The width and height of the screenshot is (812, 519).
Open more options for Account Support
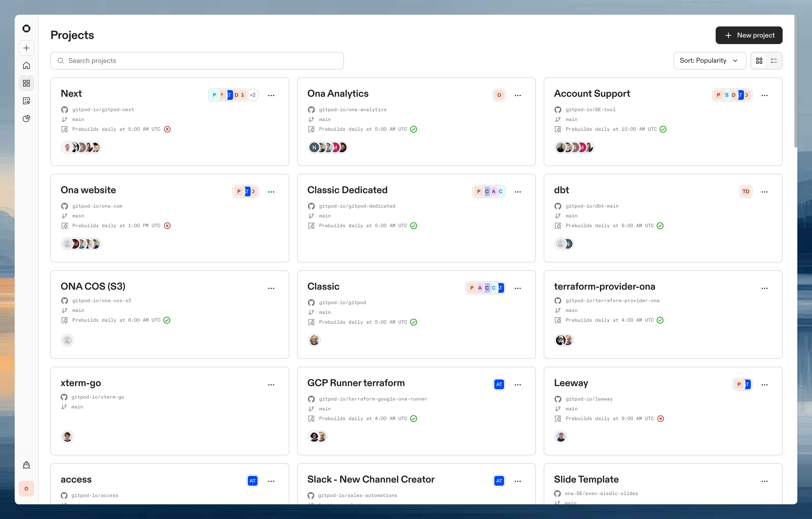pos(765,95)
